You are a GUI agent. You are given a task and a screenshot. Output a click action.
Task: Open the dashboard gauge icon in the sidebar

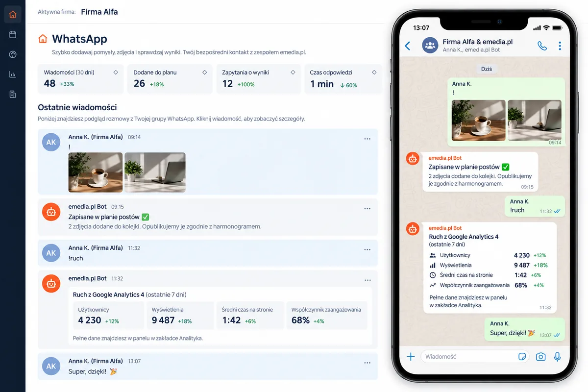13,54
